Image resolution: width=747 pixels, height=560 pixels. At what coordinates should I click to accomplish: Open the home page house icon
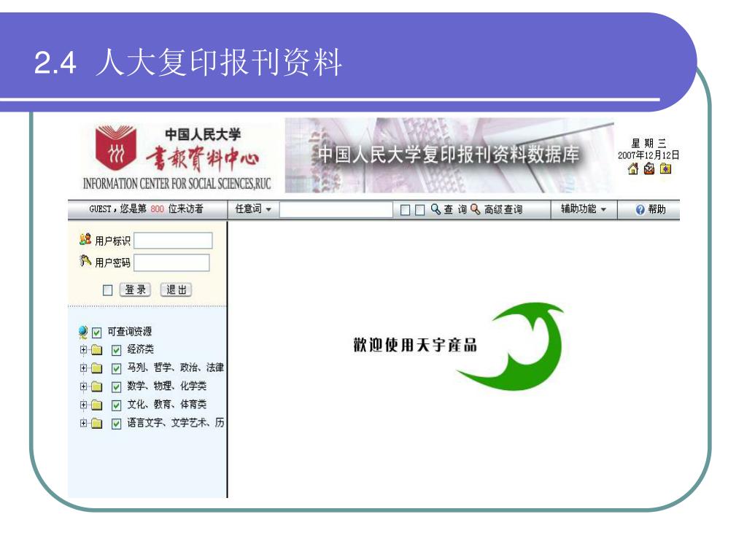[x=633, y=168]
